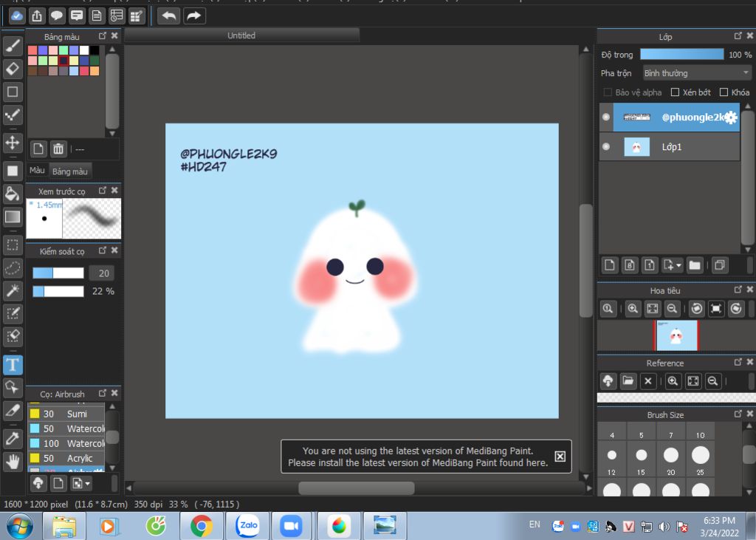Create a new layer folder
This screenshot has width=756, height=540.
coord(695,265)
